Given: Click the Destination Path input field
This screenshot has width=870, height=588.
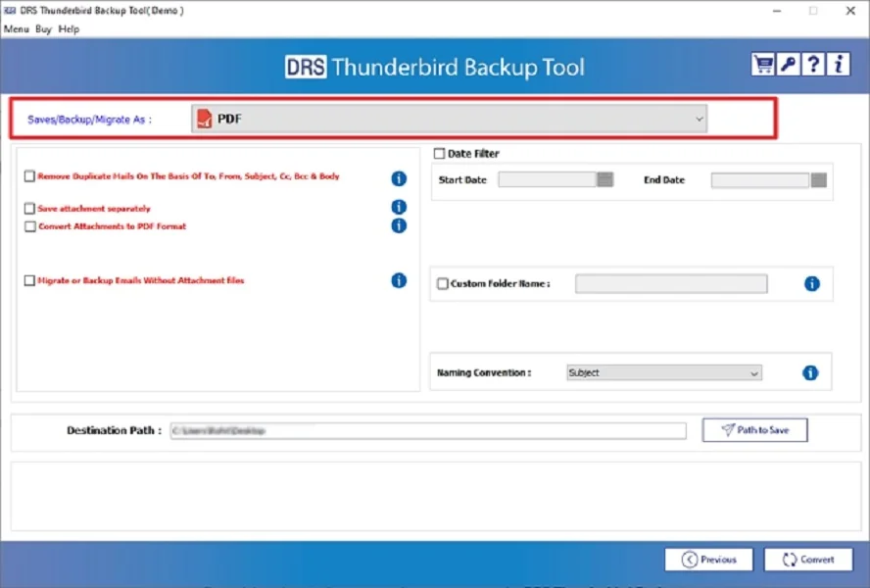Looking at the screenshot, I should pos(428,430).
